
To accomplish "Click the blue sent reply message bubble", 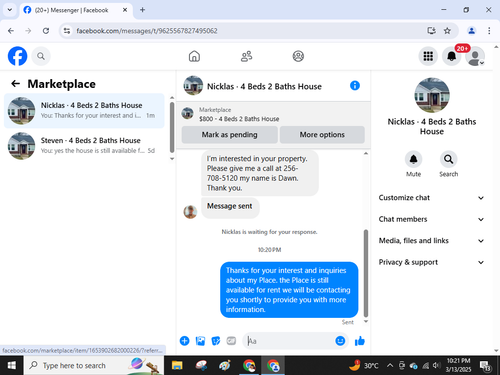I will [289, 290].
